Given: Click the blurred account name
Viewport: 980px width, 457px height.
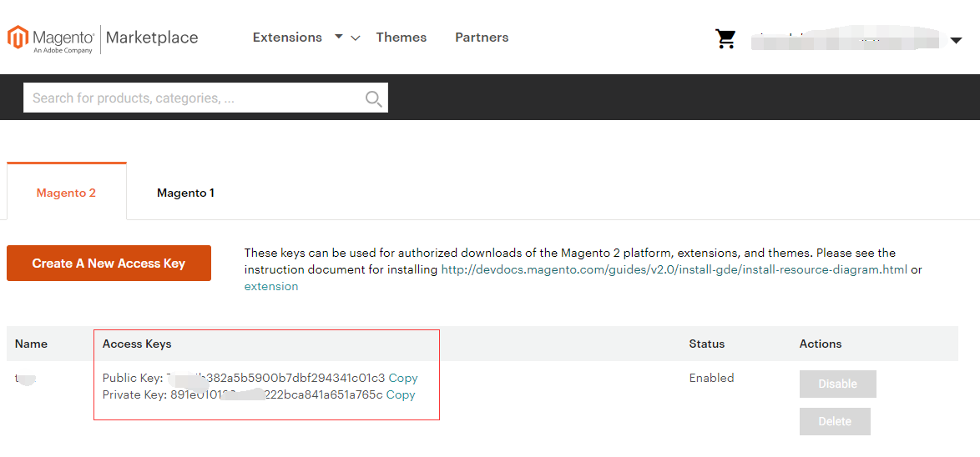Looking at the screenshot, I should click(x=845, y=40).
